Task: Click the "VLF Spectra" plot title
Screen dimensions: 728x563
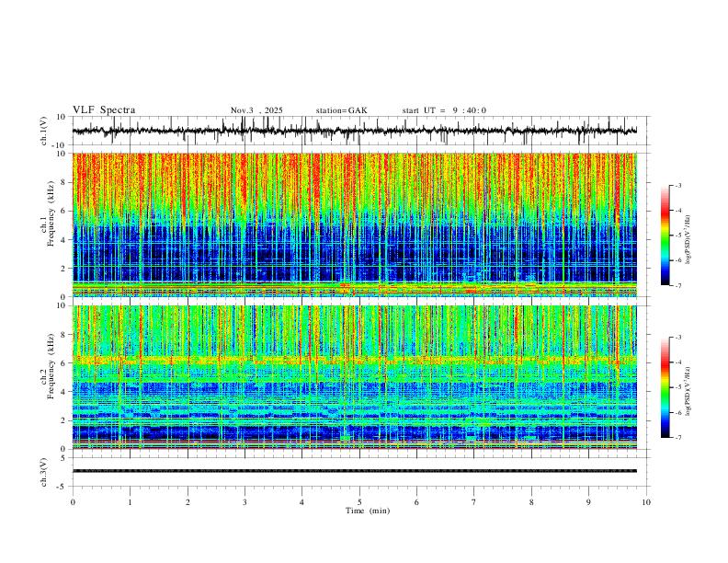Action: tap(104, 110)
